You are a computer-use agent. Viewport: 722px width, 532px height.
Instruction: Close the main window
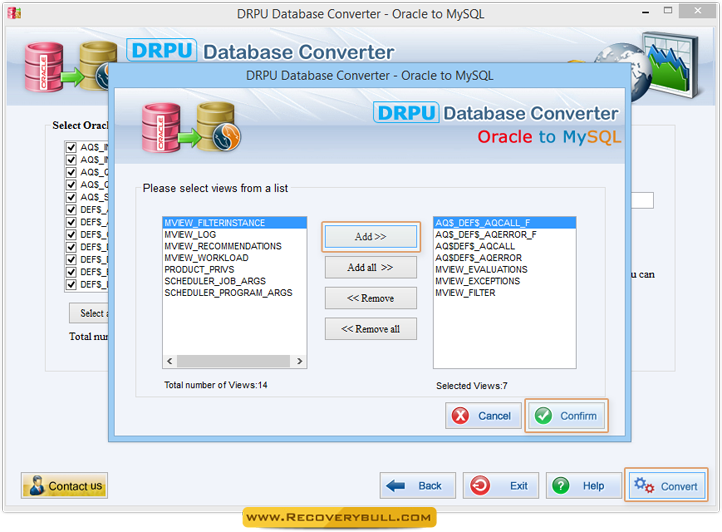698,10
